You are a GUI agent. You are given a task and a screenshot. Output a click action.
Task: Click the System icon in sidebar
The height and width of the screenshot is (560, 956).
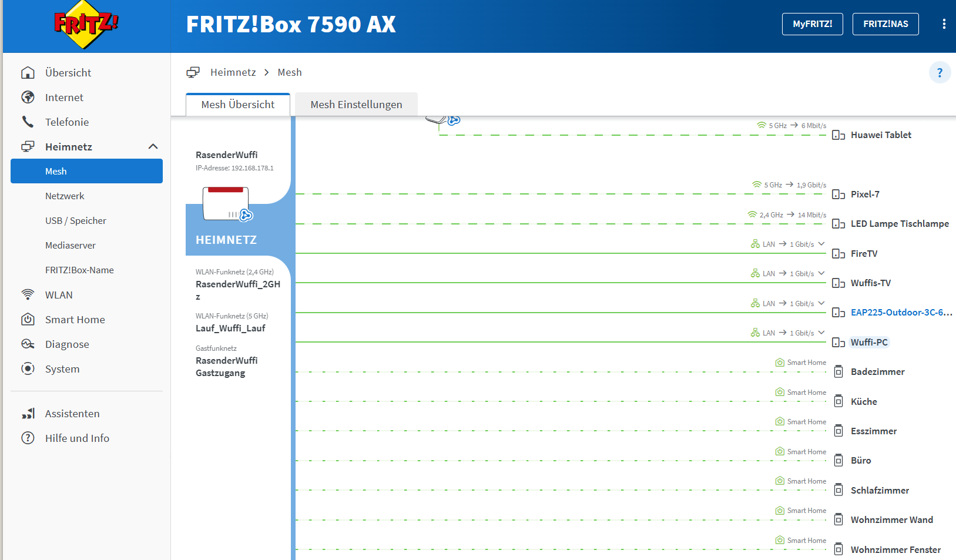pos(28,368)
